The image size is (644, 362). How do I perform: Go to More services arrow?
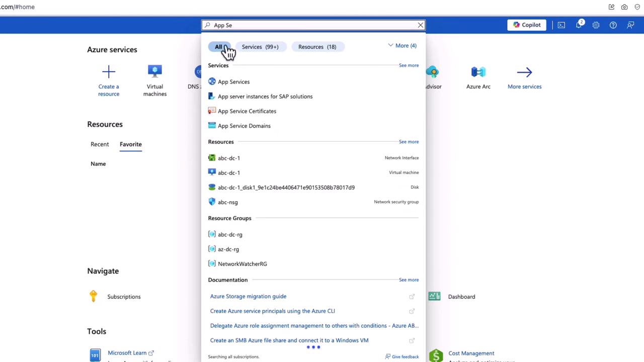point(524,72)
